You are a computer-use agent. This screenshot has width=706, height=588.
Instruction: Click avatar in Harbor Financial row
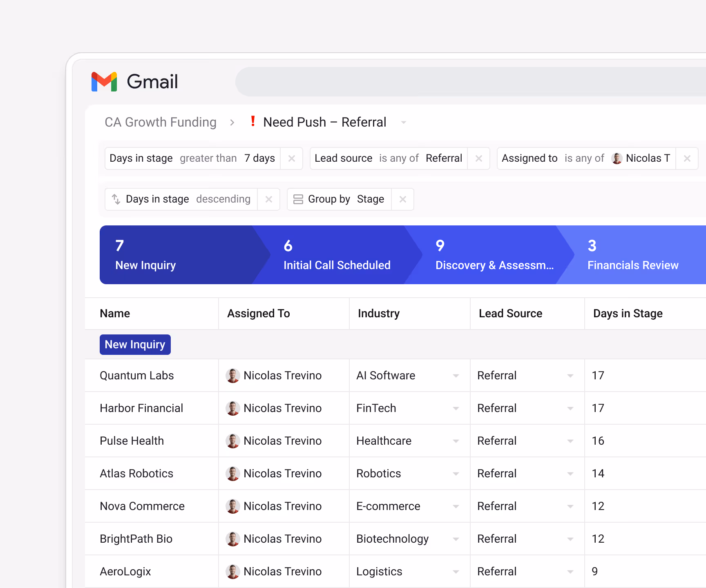(x=233, y=408)
